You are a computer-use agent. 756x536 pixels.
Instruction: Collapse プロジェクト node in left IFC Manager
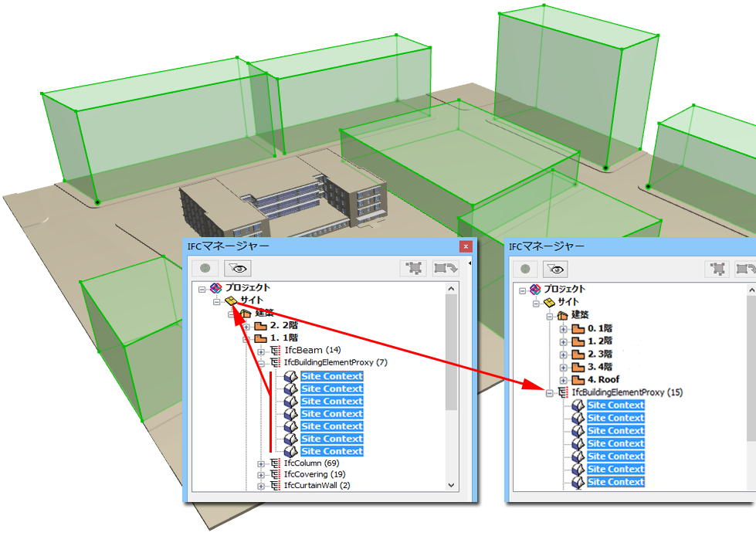[x=202, y=289]
